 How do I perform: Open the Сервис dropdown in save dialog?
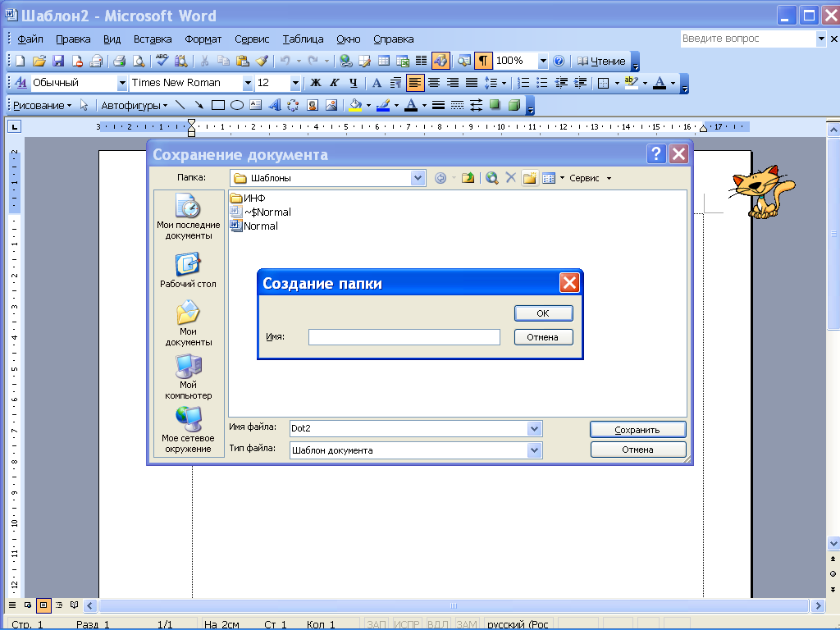(x=590, y=178)
